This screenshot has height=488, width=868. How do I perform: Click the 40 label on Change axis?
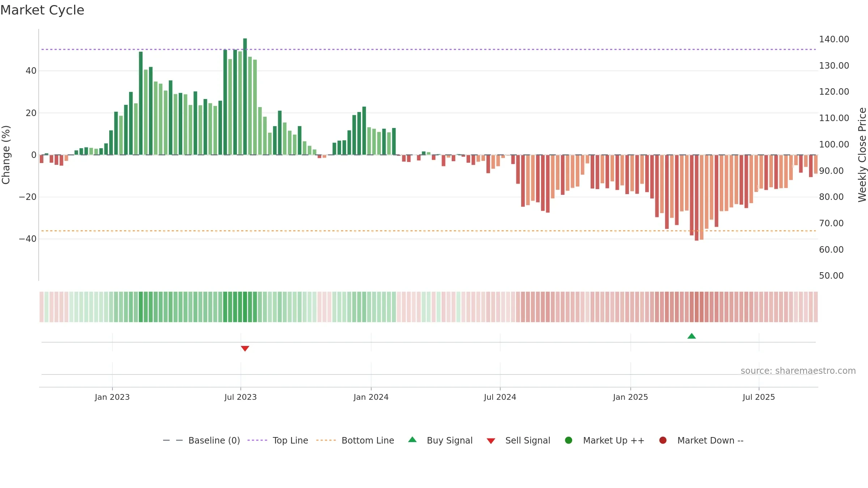tap(31, 71)
